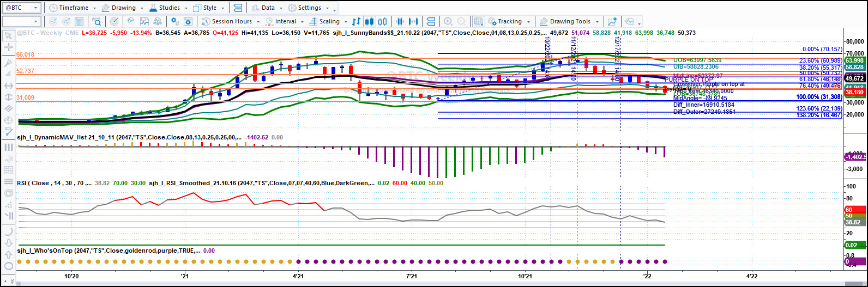The width and height of the screenshot is (868, 287).
Task: Click the 31,009 horizontal line label
Action: pyautogui.click(x=26, y=97)
